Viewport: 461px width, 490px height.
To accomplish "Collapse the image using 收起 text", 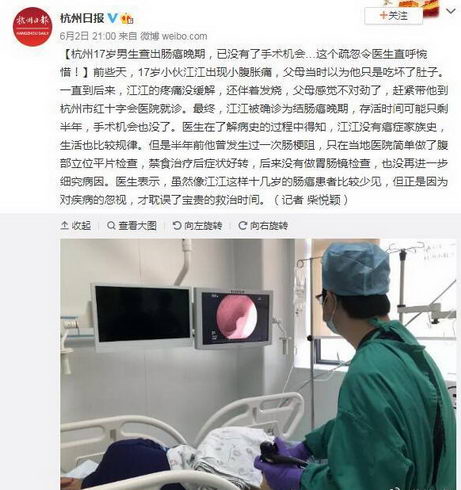I will tap(81, 226).
